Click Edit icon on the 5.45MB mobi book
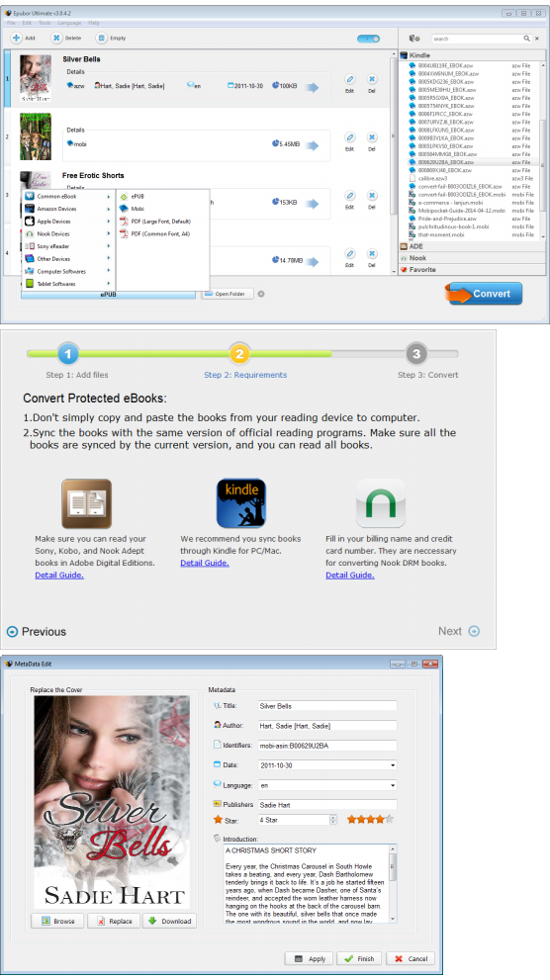The height and width of the screenshot is (980, 550). 350,137
